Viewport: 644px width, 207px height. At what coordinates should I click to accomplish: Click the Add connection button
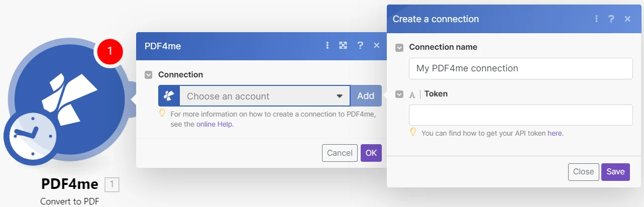pos(366,96)
